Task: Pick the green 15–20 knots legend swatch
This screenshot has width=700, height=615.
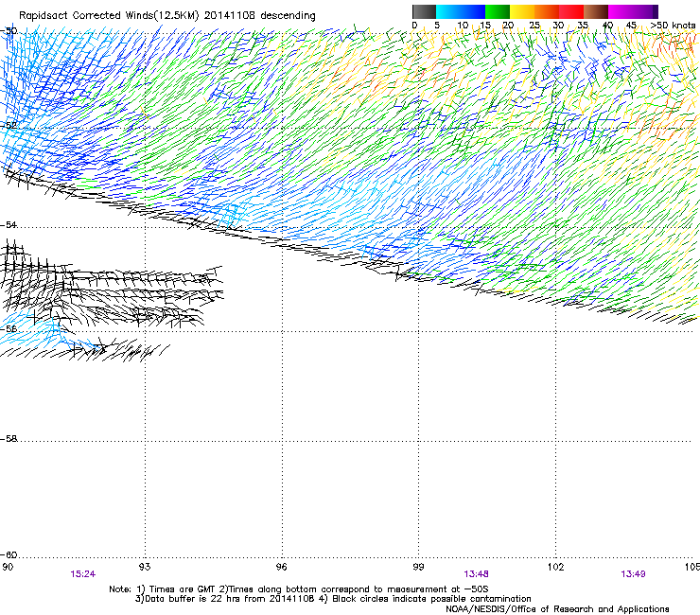Action: pyautogui.click(x=498, y=11)
